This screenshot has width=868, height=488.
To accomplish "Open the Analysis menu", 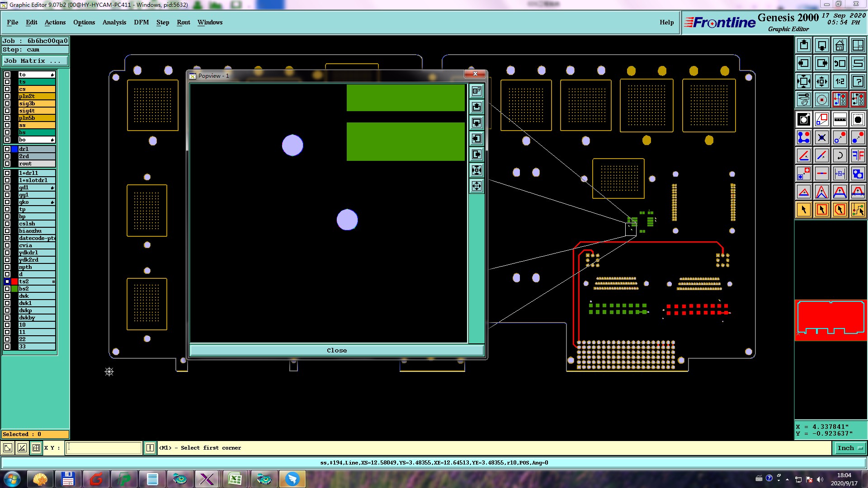I will [x=114, y=22].
